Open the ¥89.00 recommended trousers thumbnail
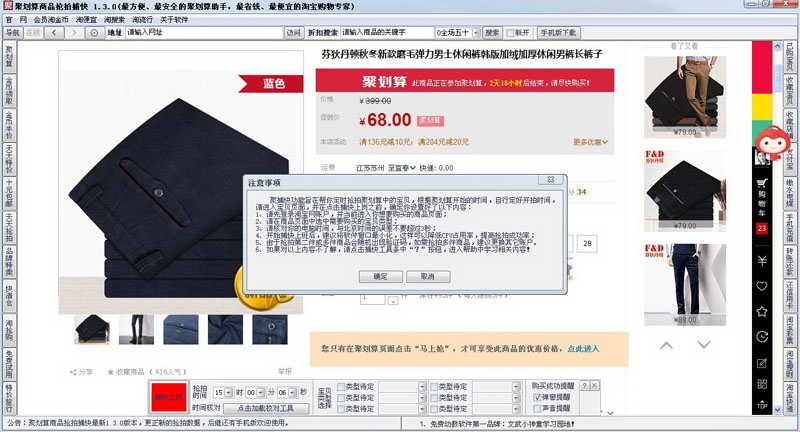 pos(685,285)
